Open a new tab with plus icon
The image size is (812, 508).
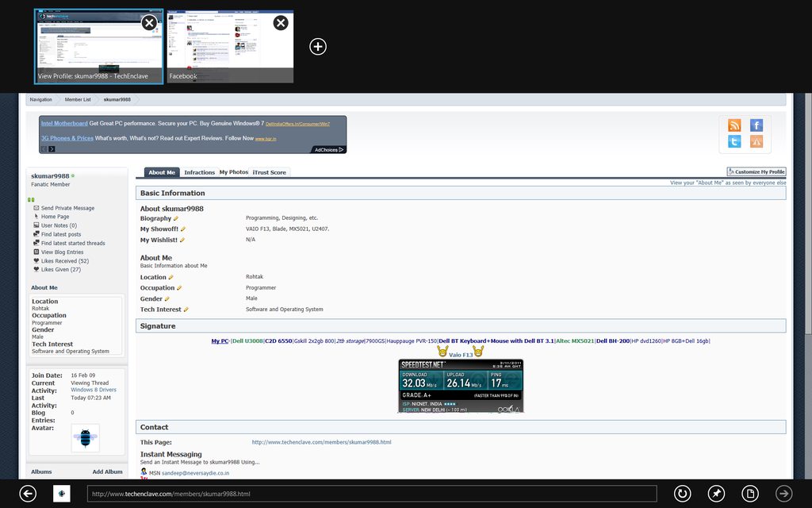pyautogui.click(x=318, y=47)
